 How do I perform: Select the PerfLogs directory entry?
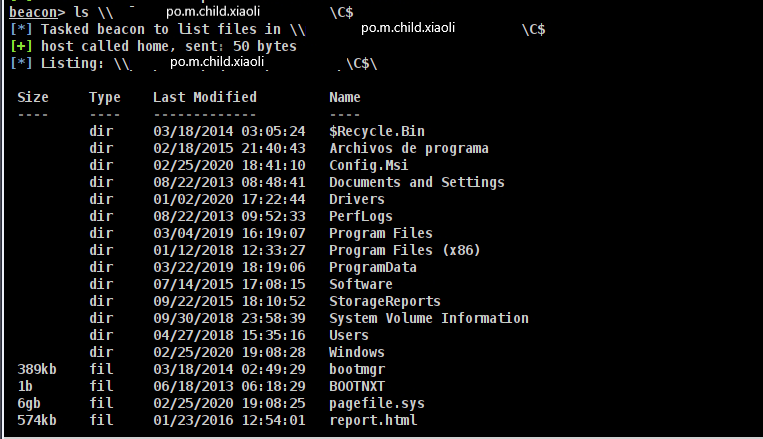tap(361, 216)
